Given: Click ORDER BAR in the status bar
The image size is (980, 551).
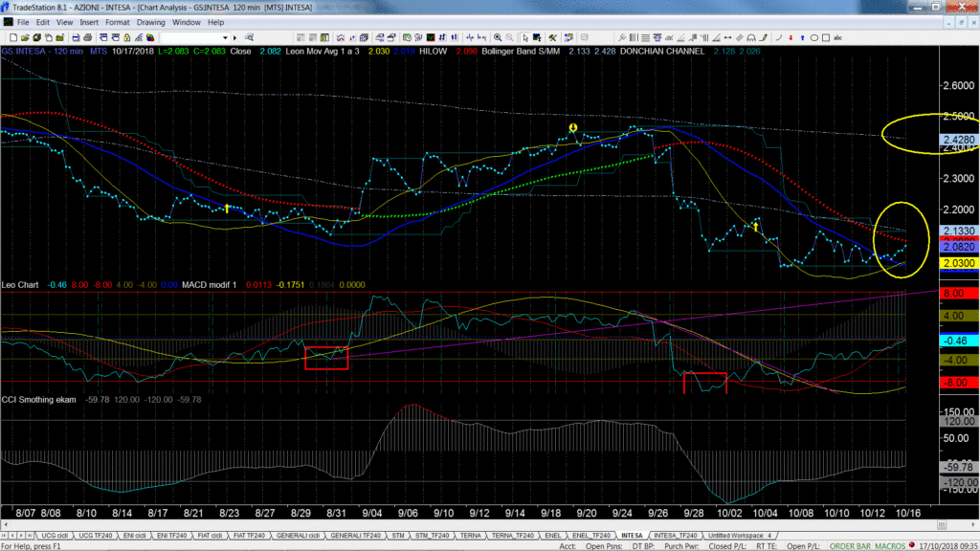Looking at the screenshot, I should coord(849,546).
